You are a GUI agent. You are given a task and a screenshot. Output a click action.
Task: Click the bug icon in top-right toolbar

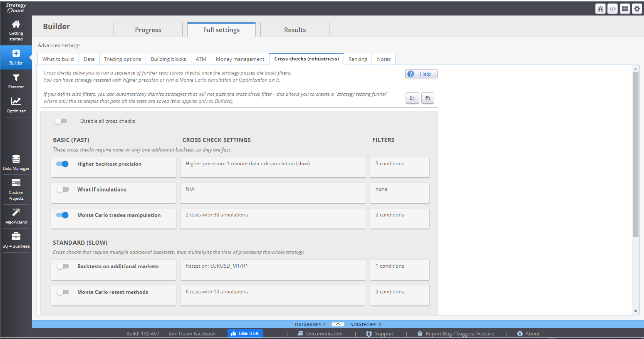pyautogui.click(x=600, y=9)
